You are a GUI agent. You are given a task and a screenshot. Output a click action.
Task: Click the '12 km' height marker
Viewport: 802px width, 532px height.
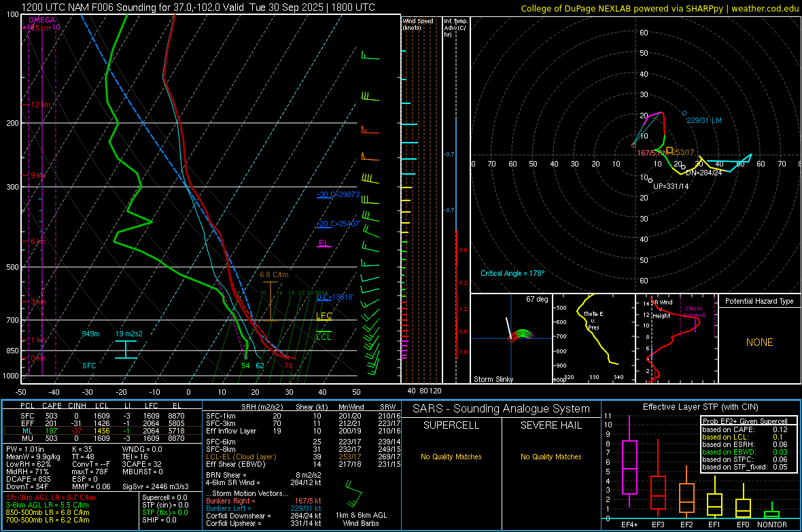coord(41,105)
